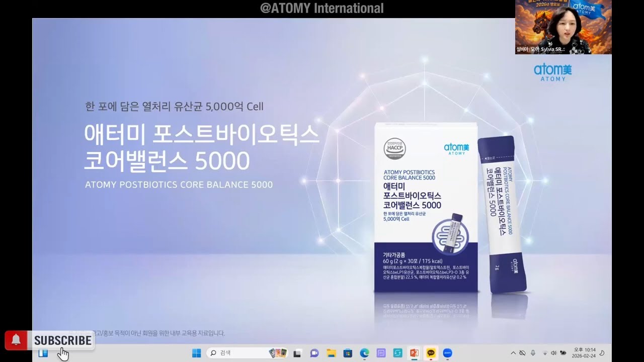The image size is (644, 362).
Task: Click the Sylvia webcam video thumbnail
Action: click(563, 27)
